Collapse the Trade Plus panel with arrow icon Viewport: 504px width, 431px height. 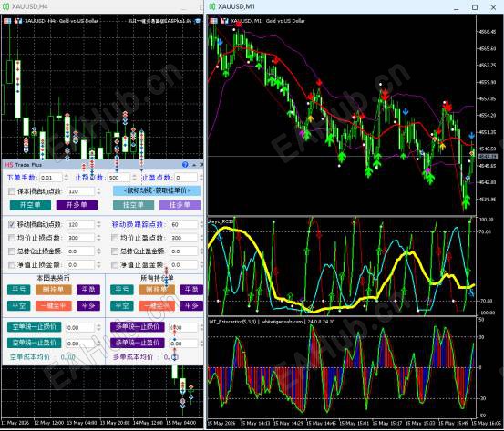coord(194,165)
